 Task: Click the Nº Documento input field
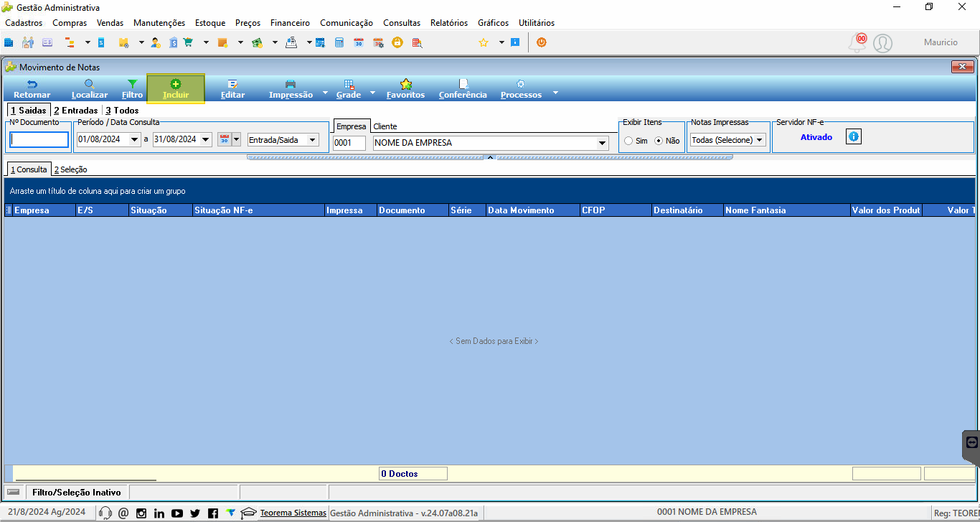click(x=39, y=140)
